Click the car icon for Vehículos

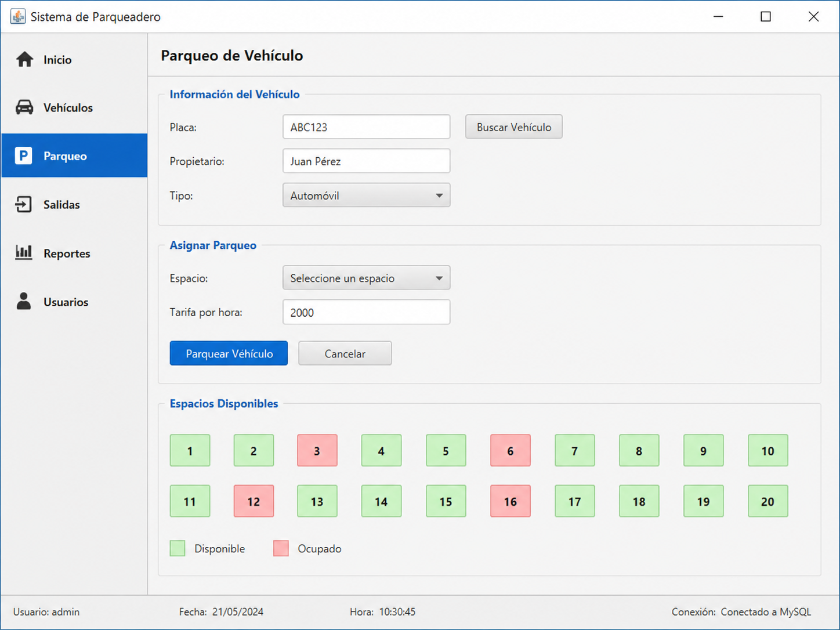tap(24, 107)
